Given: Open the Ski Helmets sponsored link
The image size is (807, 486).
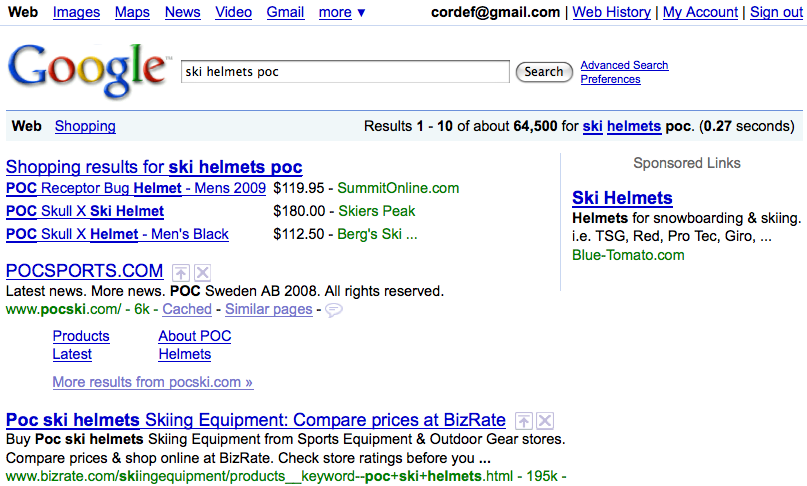Looking at the screenshot, I should pos(622,198).
